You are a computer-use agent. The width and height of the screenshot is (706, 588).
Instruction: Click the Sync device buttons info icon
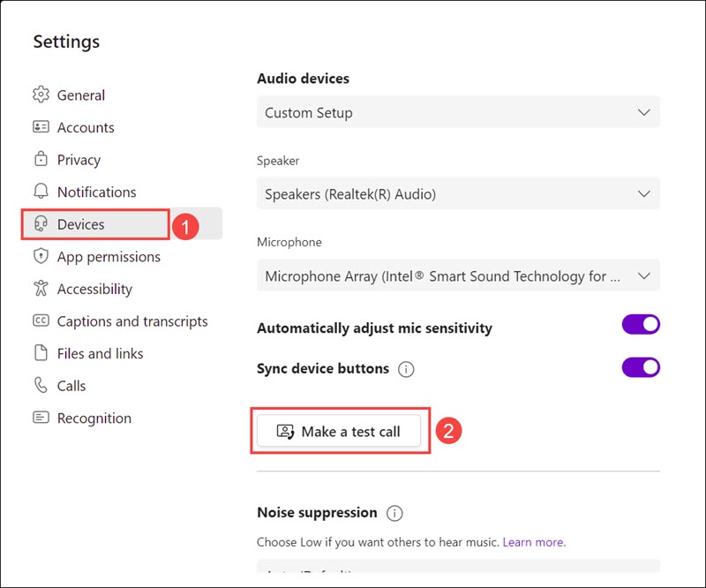(x=406, y=369)
